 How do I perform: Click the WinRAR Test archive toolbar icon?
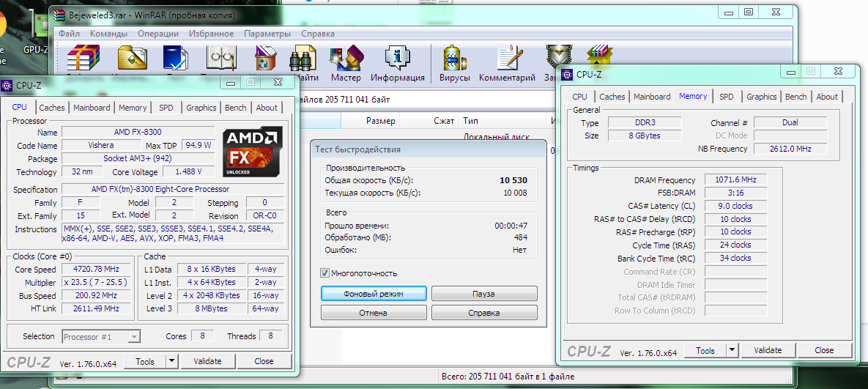pyautogui.click(x=177, y=59)
